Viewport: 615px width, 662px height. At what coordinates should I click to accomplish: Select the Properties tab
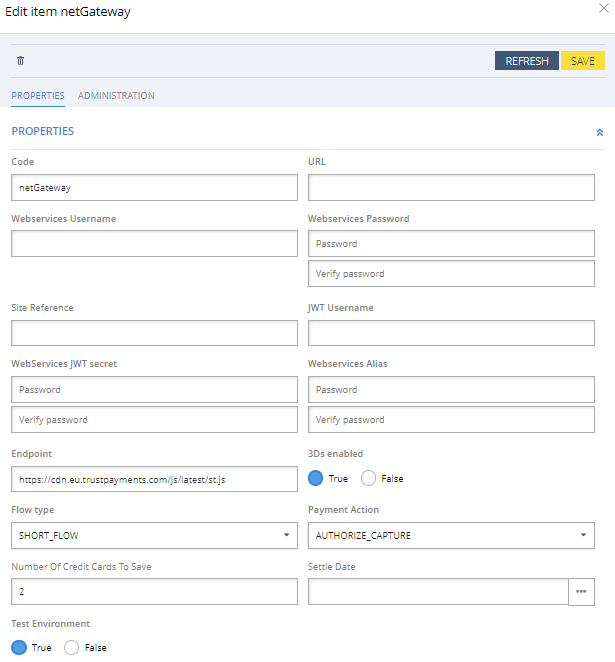pos(38,96)
